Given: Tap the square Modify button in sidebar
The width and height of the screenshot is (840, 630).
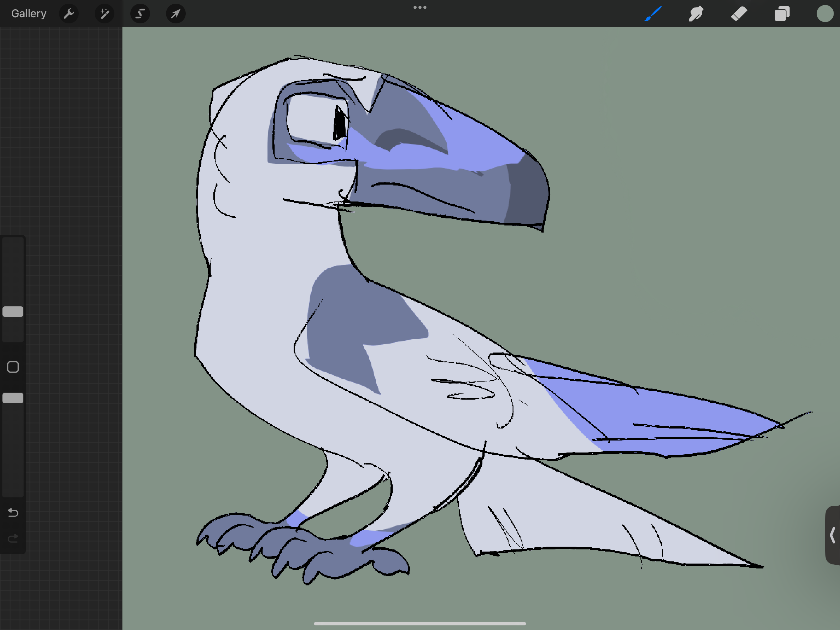Looking at the screenshot, I should click(13, 367).
